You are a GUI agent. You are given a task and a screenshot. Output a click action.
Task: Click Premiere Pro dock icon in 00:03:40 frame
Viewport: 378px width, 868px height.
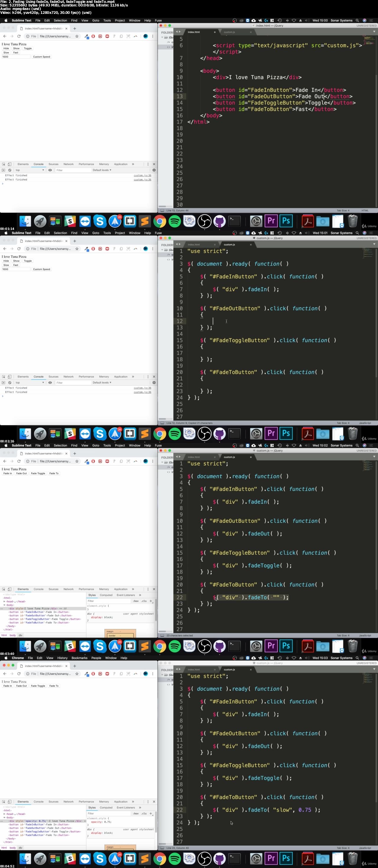[271, 646]
